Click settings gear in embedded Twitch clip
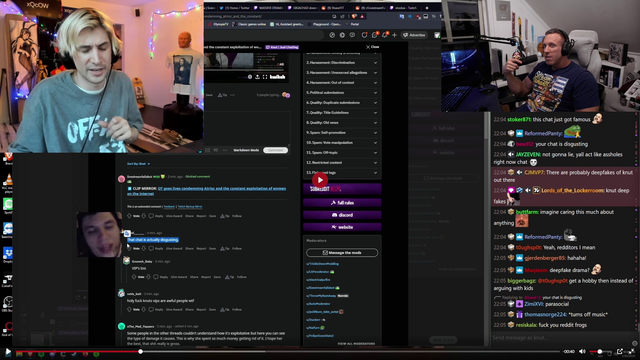640x360 pixels. [x=250, y=77]
